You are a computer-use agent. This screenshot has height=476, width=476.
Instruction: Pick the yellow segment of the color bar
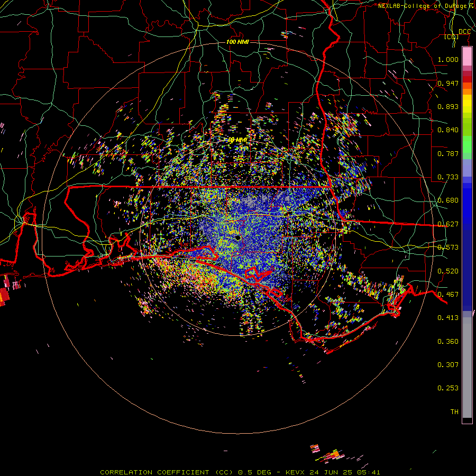point(467,105)
